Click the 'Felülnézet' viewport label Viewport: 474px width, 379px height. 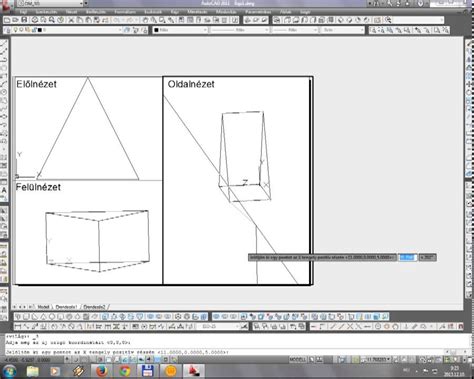38,187
